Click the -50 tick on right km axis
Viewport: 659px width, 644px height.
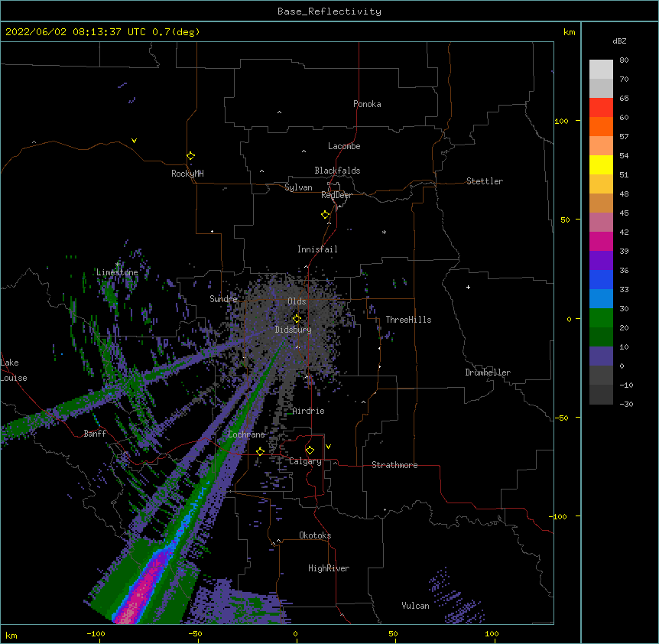click(x=561, y=418)
